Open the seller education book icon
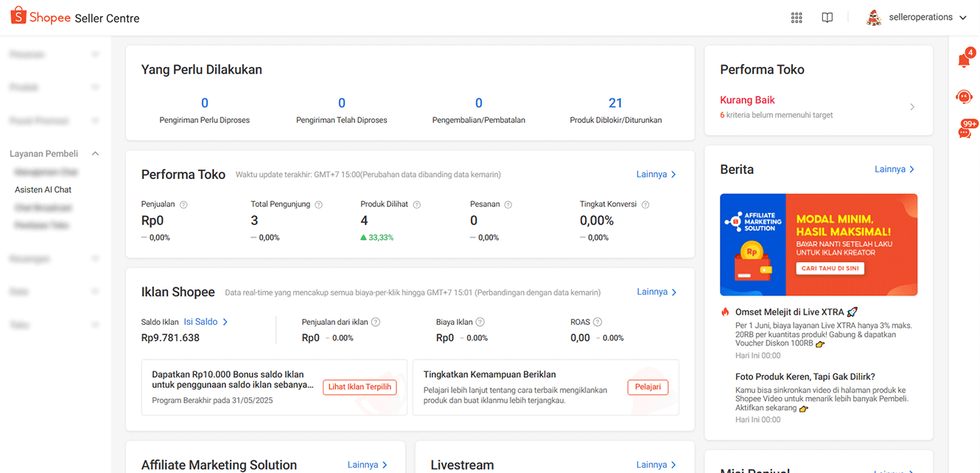The height and width of the screenshot is (473, 980). click(827, 18)
